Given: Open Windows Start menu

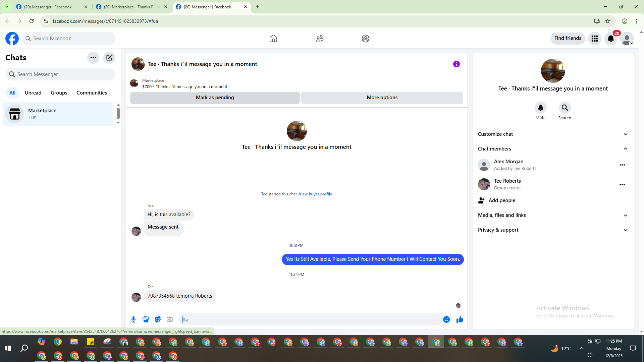Looking at the screenshot, I should (8, 349).
